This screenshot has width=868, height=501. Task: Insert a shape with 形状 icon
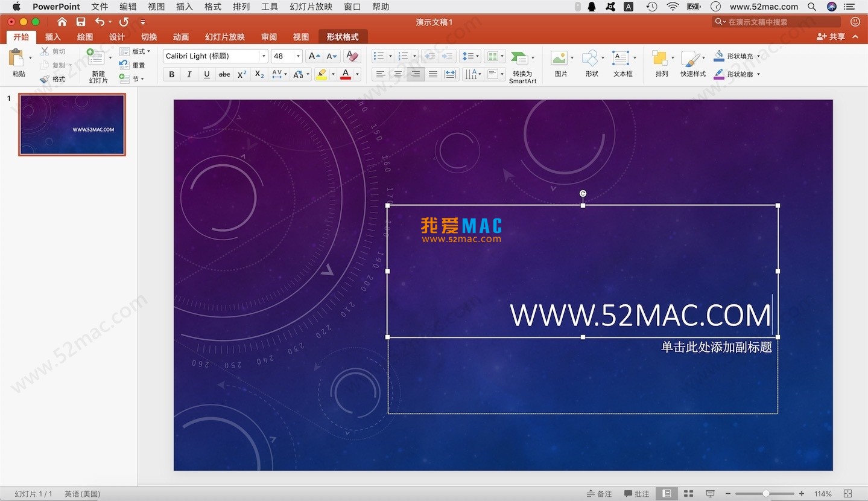point(589,58)
